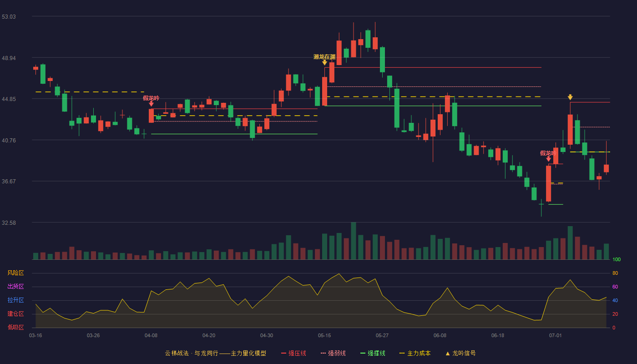This screenshot has width=637, height=364.
Task: Click the 主力量化模型 legend text
Action: (x=248, y=353)
